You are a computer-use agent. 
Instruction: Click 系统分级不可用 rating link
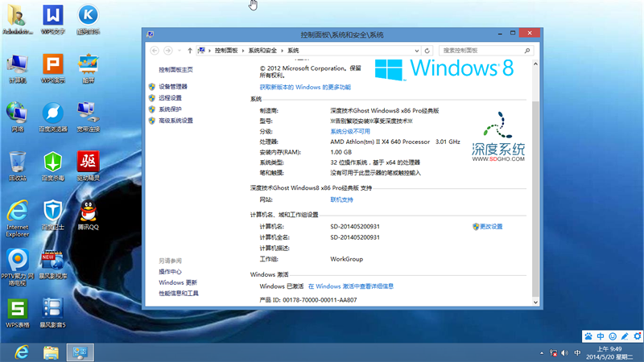pyautogui.click(x=350, y=131)
